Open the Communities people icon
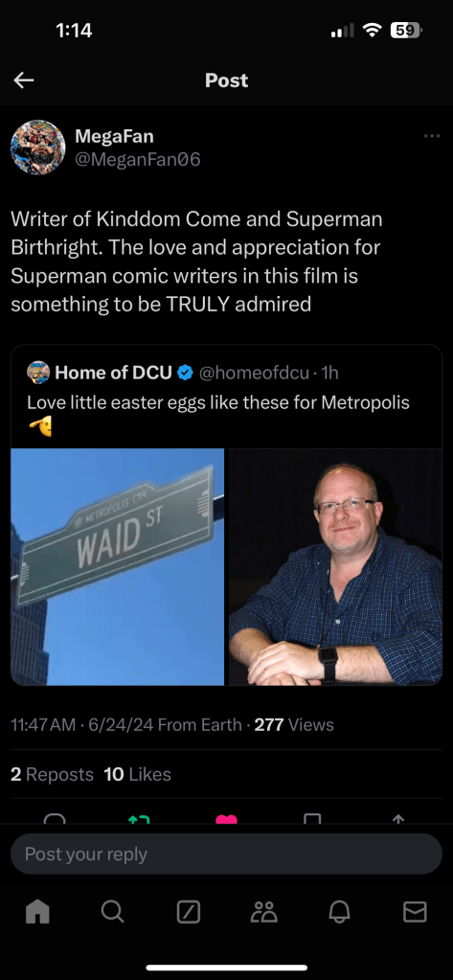 coord(263,913)
